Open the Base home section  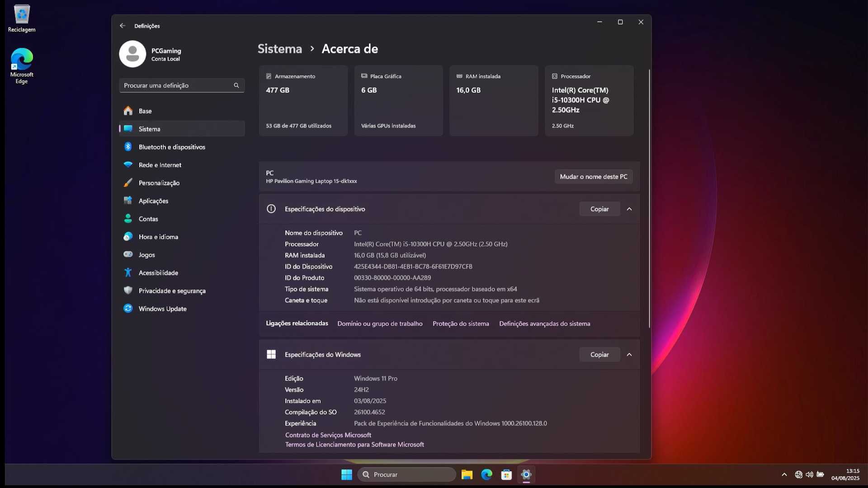point(182,111)
